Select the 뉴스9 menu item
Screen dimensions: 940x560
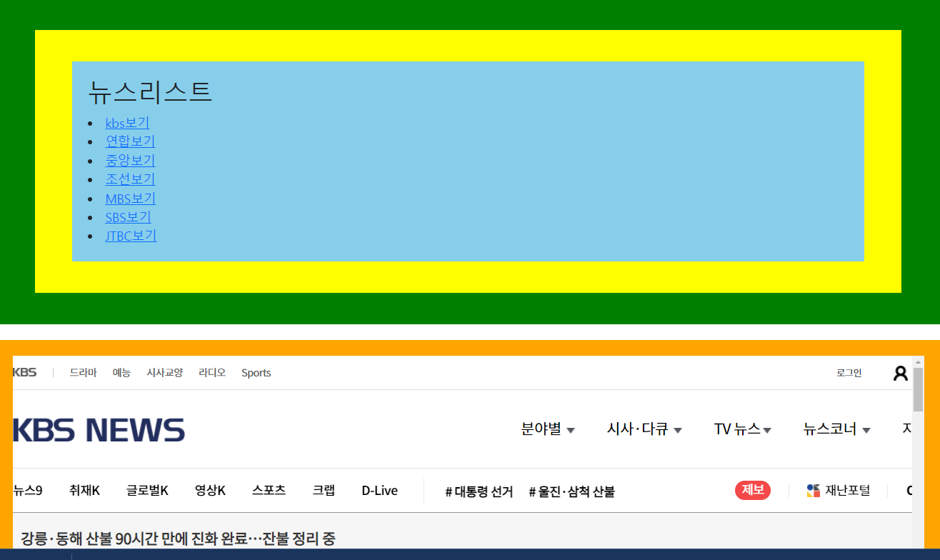coord(28,490)
